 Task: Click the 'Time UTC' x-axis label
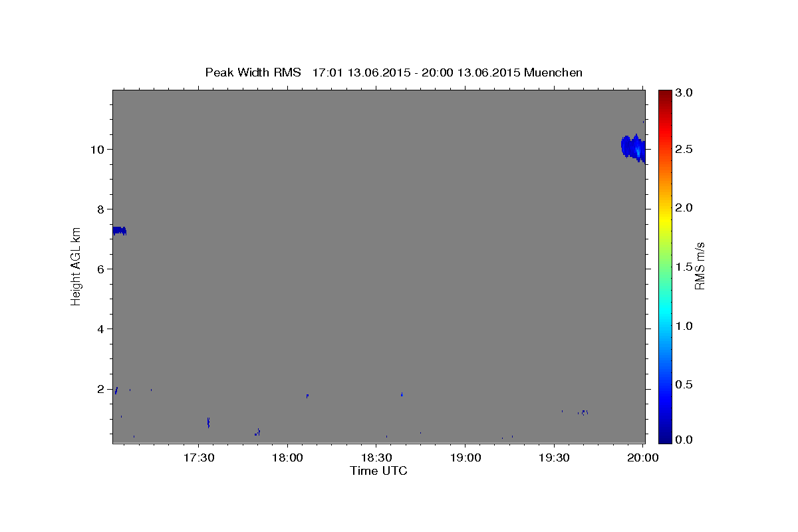[378, 471]
